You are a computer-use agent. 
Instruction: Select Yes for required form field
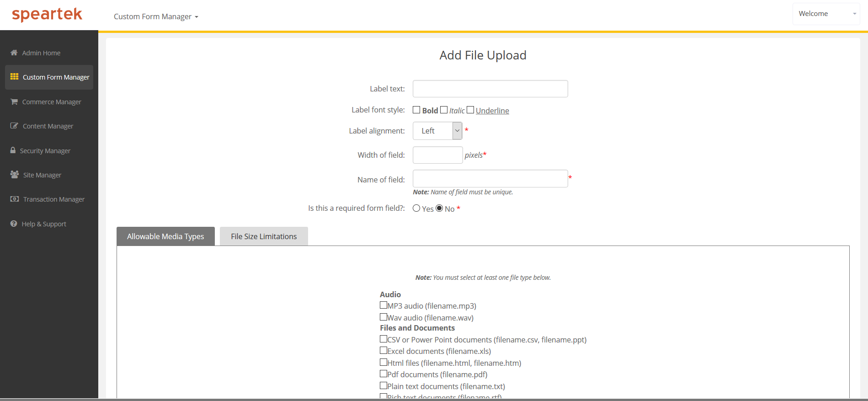click(416, 209)
